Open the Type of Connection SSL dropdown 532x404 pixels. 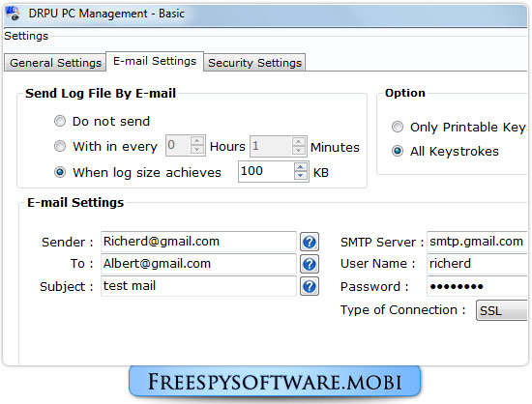501,310
